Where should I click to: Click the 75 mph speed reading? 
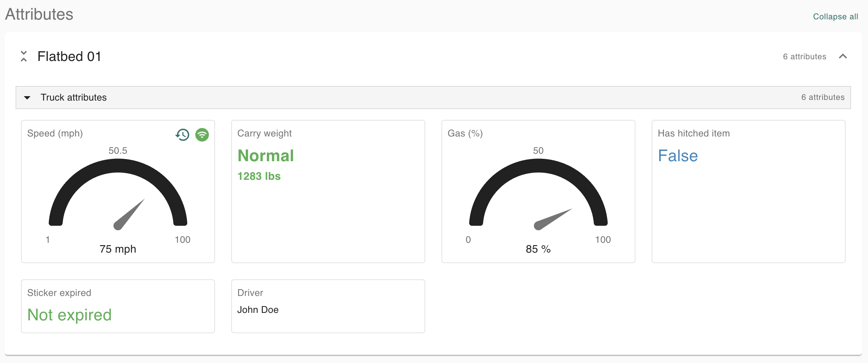[118, 249]
